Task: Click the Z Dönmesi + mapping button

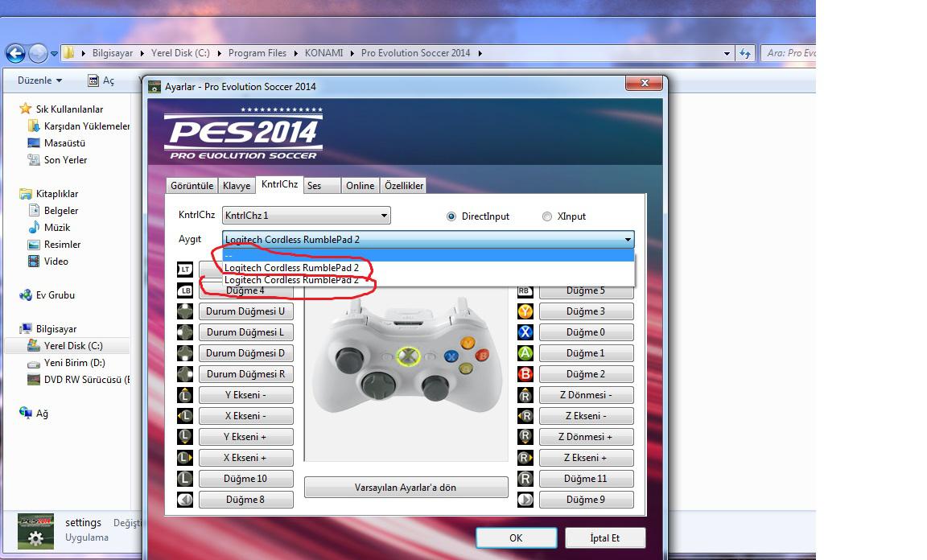Action: click(x=586, y=436)
